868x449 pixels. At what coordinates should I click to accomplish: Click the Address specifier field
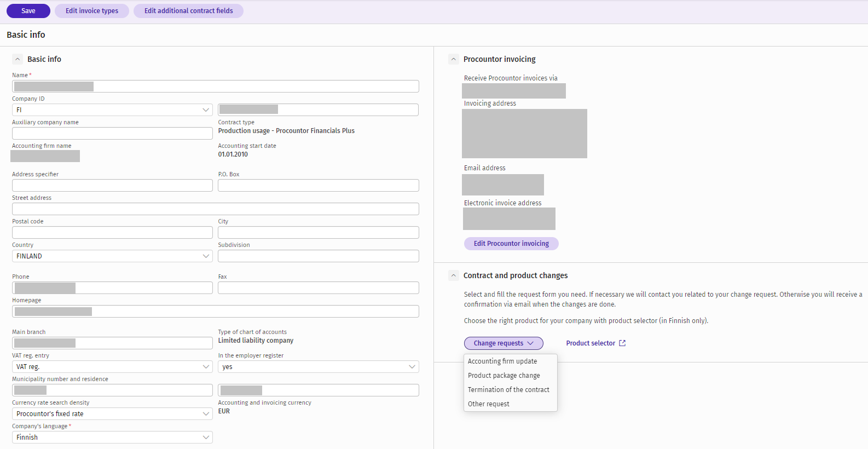click(112, 186)
